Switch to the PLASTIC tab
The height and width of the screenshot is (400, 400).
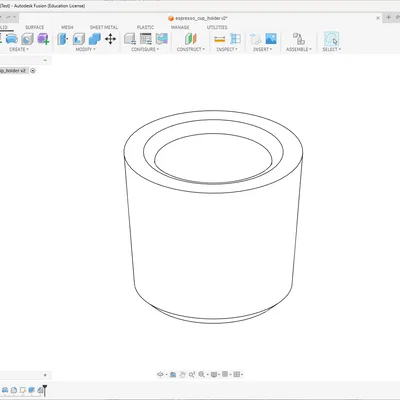click(x=145, y=27)
